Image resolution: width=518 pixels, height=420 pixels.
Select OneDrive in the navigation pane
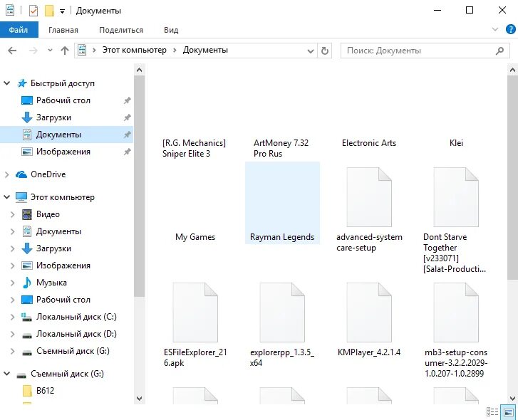pos(48,174)
